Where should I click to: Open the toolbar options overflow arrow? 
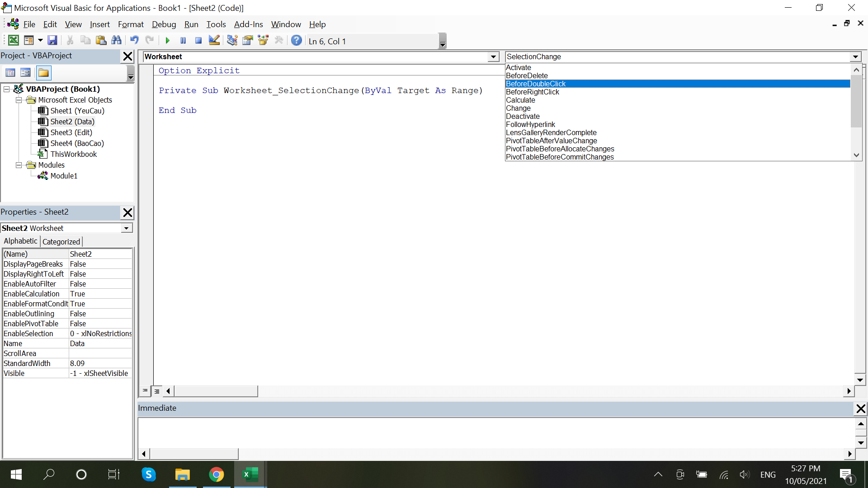[x=443, y=41]
